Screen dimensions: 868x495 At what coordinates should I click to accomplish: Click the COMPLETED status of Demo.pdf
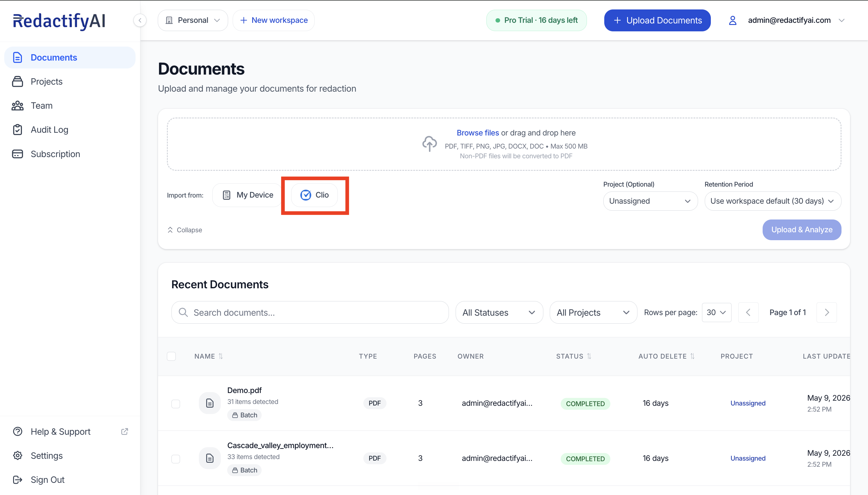coord(585,404)
